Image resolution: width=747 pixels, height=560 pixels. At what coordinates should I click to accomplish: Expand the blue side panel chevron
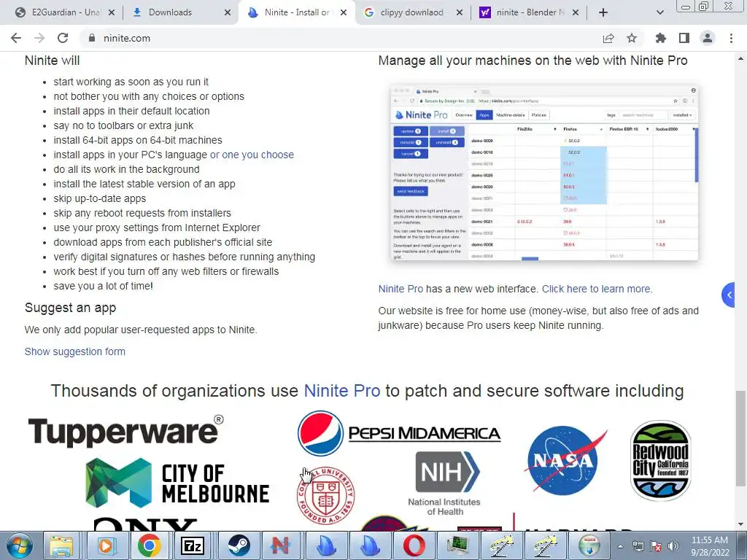point(729,295)
